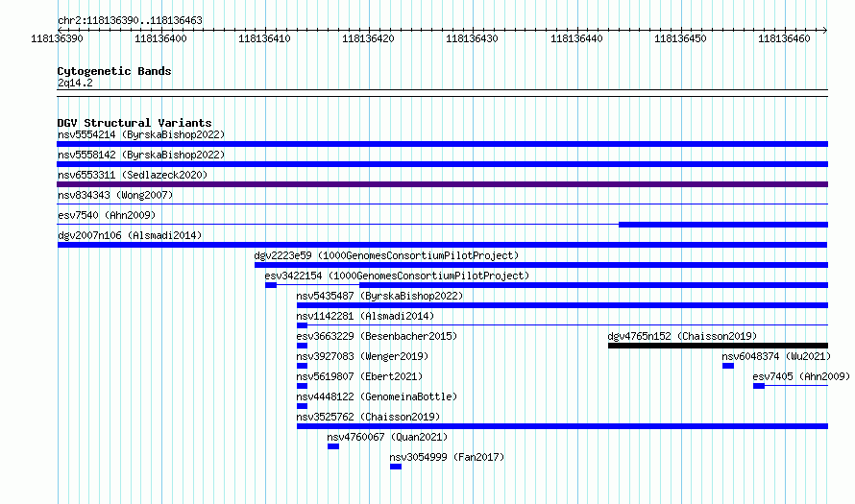Click the small bar under nsv5619807
Image resolution: width=855 pixels, height=504 pixels.
point(302,386)
